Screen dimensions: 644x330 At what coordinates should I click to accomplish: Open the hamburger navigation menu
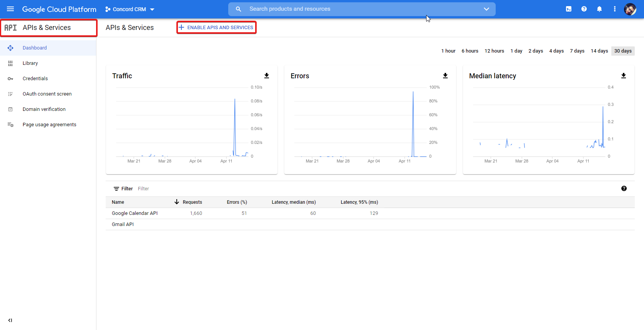(10, 9)
